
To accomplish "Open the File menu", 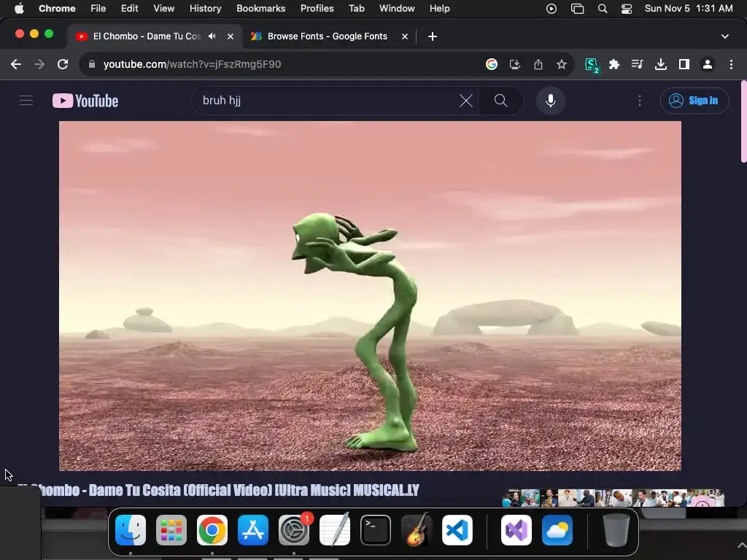I will 98,9.
